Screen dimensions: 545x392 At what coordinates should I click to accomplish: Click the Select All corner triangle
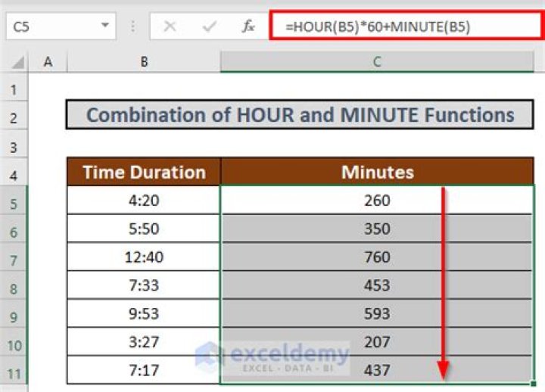17,63
